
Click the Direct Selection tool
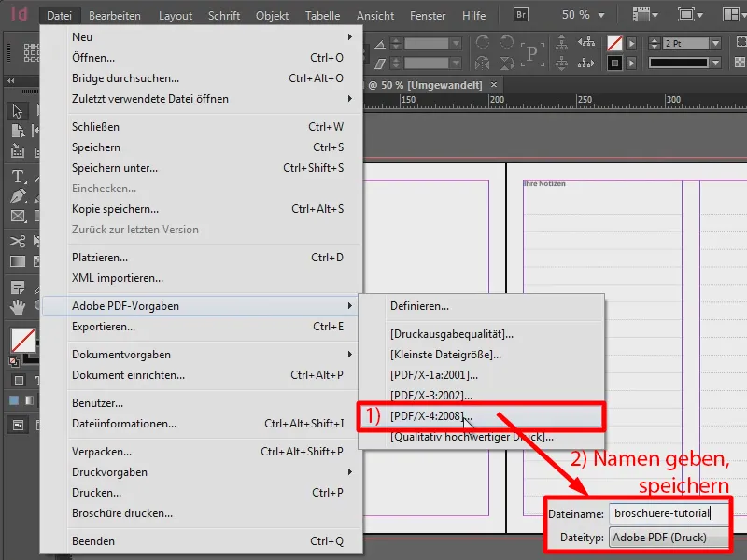click(x=15, y=130)
